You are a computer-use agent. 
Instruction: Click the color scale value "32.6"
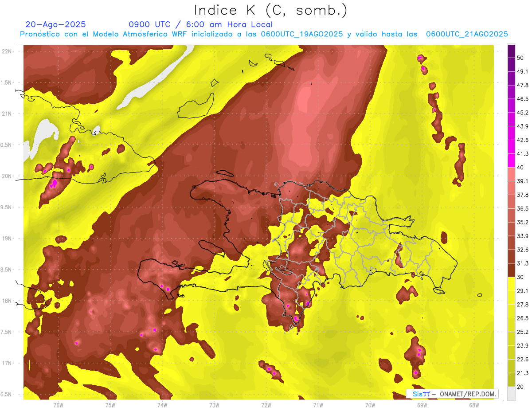point(522,250)
